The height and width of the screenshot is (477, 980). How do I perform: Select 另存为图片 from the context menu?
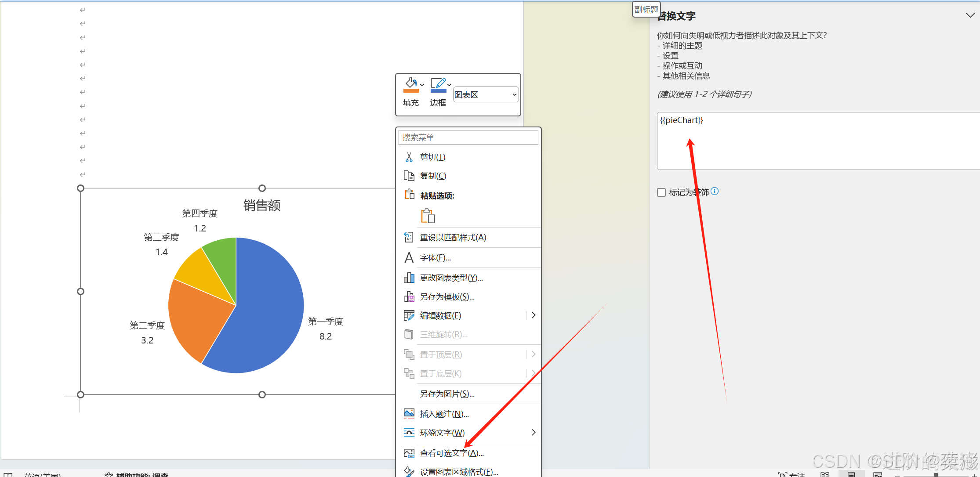447,394
